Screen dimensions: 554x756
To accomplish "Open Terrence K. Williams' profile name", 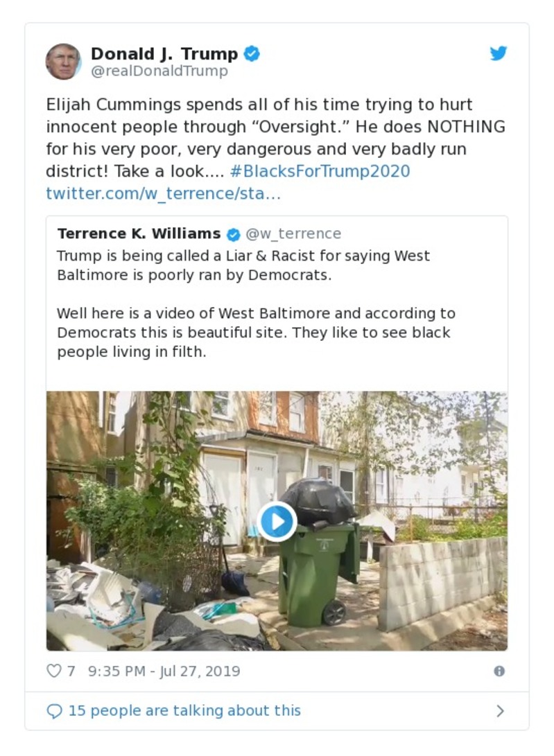I will pos(139,234).
